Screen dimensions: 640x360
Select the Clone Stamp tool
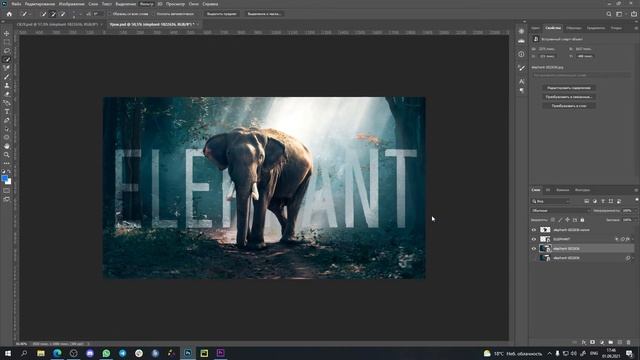click(7, 85)
